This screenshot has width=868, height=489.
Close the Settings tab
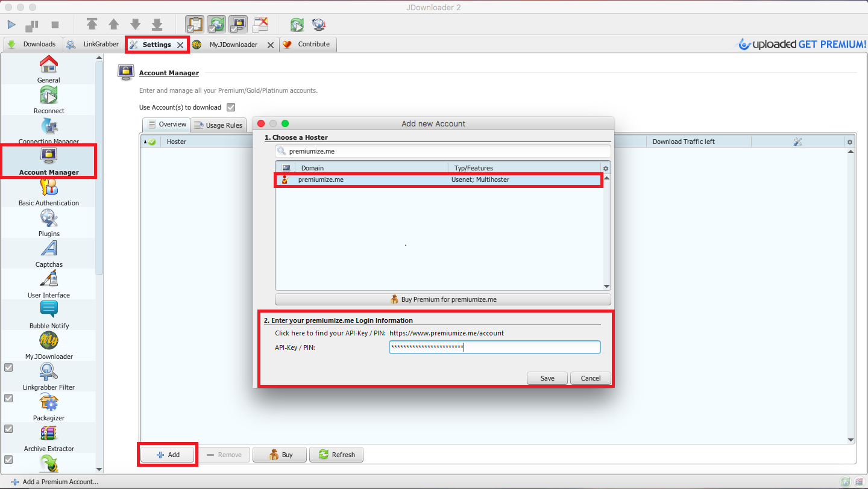coord(180,45)
